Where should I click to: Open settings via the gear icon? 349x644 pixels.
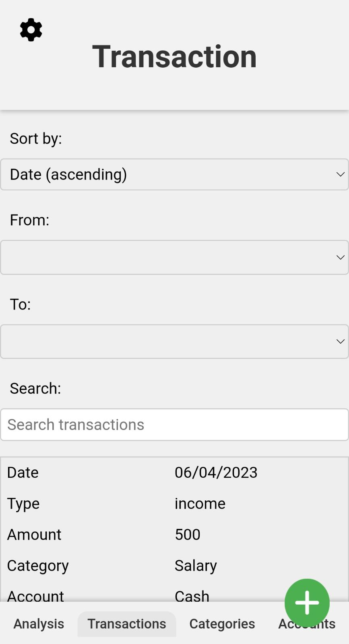(31, 30)
